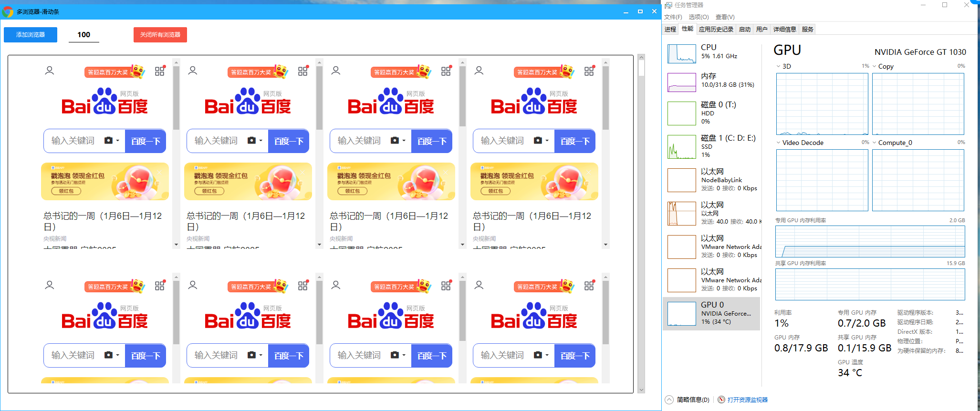This screenshot has width=980, height=411.
Task: Click the user profile icon in the second bottom-row Baidu pane
Action: [193, 285]
